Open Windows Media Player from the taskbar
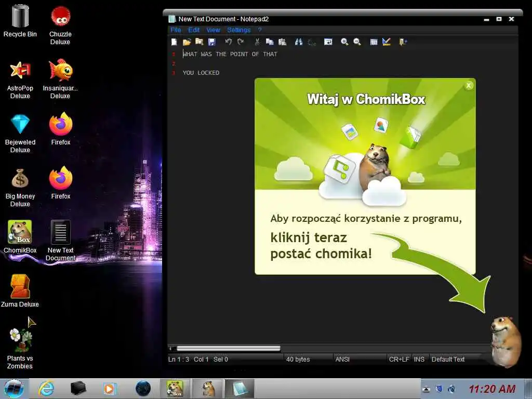This screenshot has width=532, height=399. click(x=110, y=389)
